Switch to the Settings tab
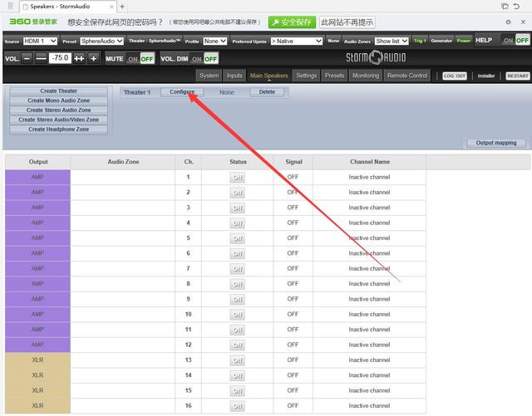The image size is (532, 416). click(307, 76)
